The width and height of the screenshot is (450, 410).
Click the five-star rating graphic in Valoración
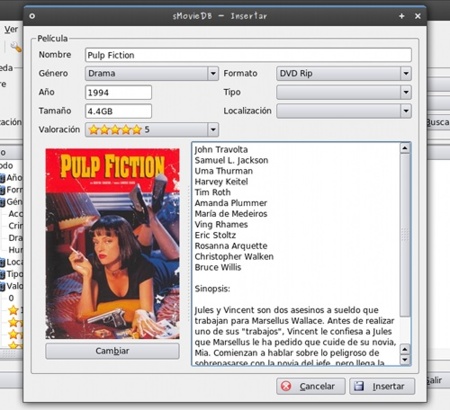(x=115, y=130)
